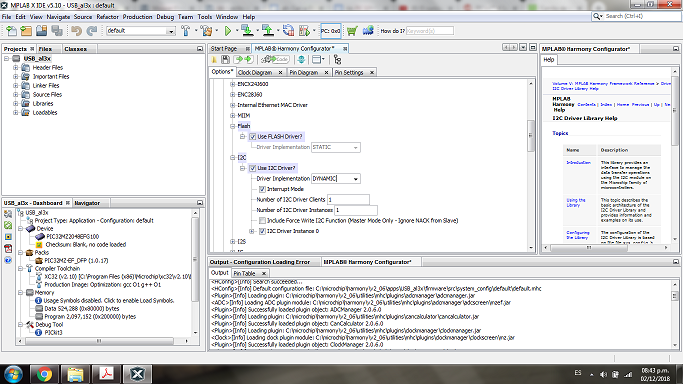The height and width of the screenshot is (384, 683).
Task: Click the MHC export configuration arrow icon
Action: pos(249,60)
